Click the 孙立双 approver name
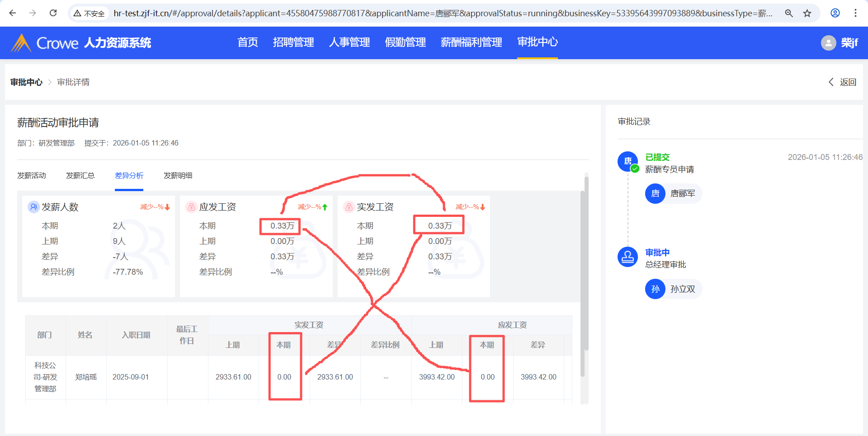The width and height of the screenshot is (868, 436). [x=683, y=289]
